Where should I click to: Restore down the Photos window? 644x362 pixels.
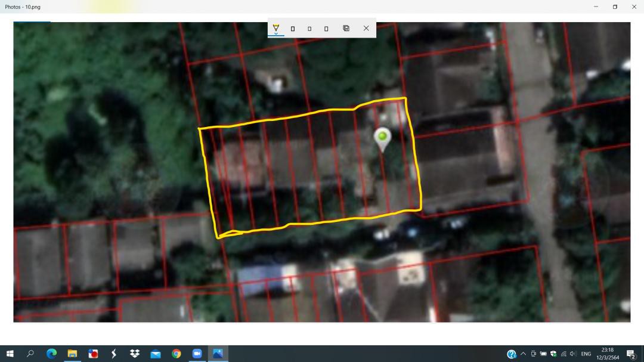tap(615, 7)
